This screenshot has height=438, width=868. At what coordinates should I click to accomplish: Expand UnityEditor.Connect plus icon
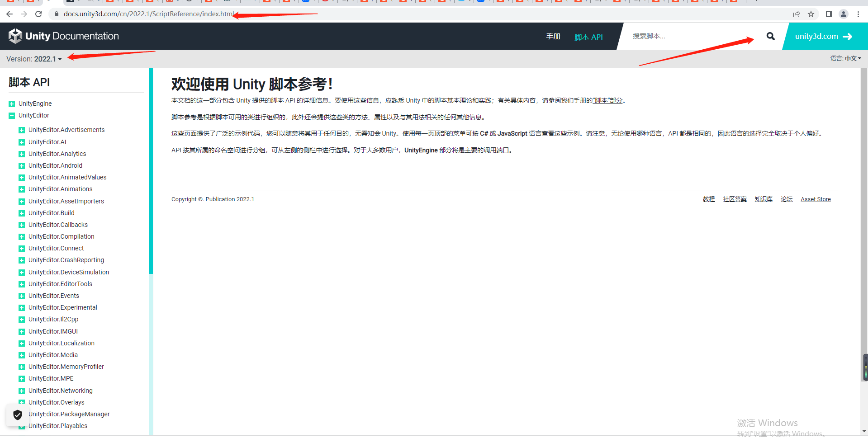tap(21, 249)
